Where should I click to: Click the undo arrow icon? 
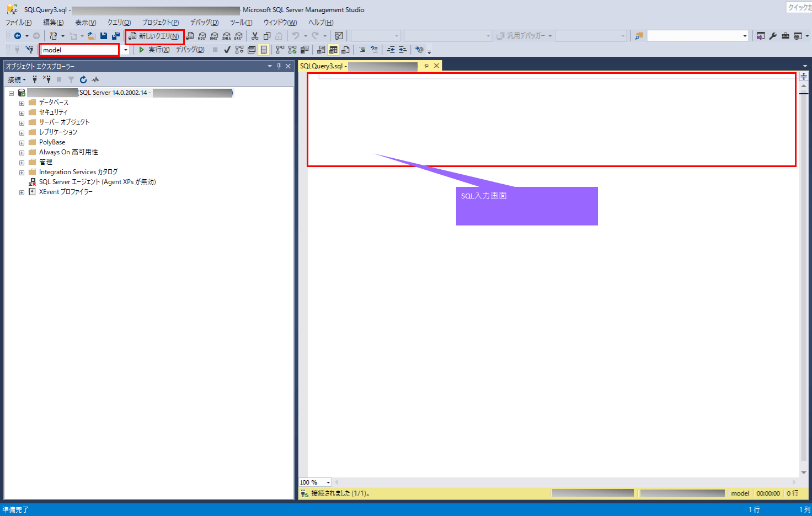point(296,36)
